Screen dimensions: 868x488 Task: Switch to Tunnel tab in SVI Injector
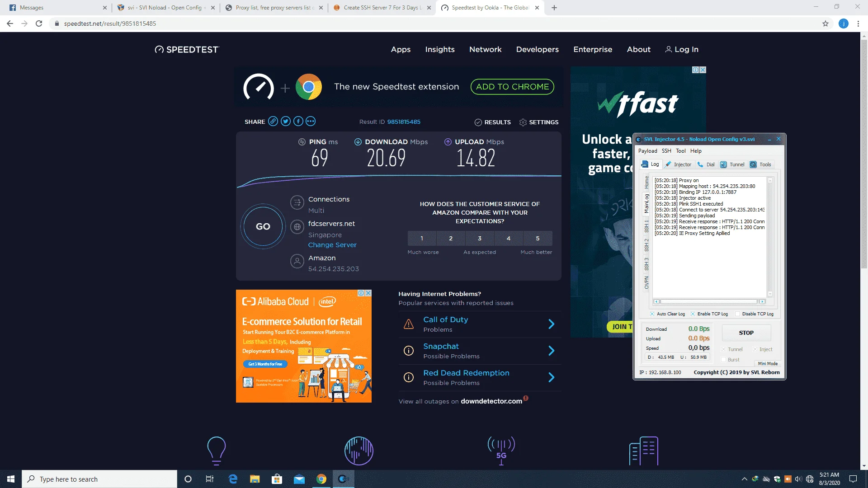click(x=732, y=164)
